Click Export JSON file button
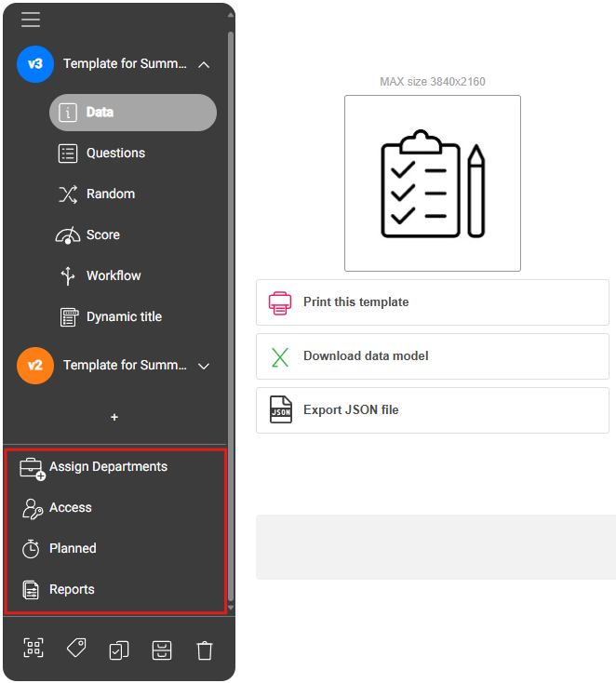Screen dimensions: 616x683 tap(432, 410)
